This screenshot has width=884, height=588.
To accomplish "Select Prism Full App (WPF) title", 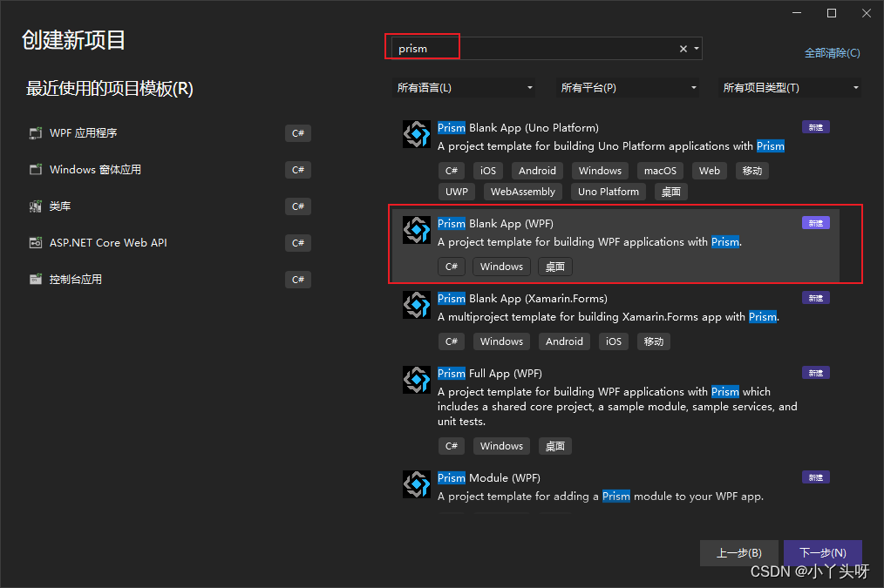I will pos(490,374).
